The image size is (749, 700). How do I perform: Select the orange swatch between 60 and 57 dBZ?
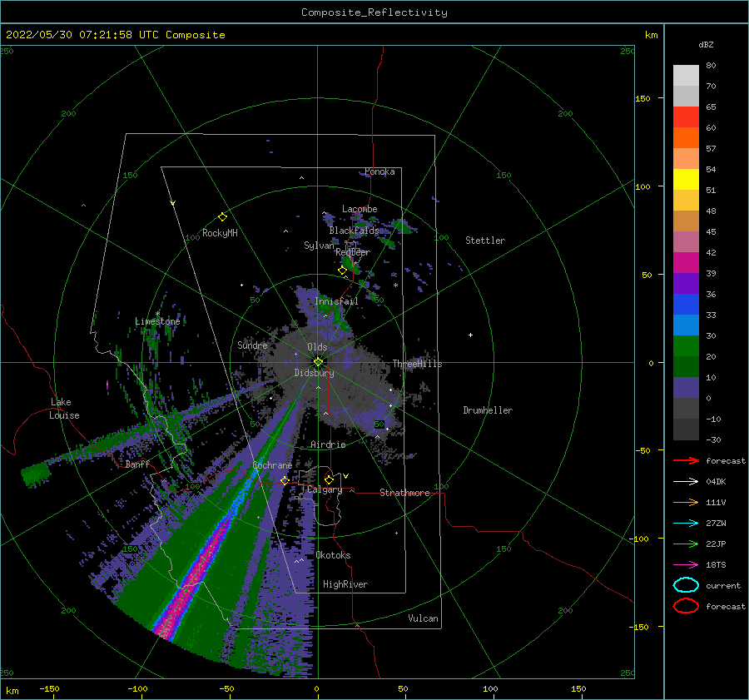click(686, 138)
